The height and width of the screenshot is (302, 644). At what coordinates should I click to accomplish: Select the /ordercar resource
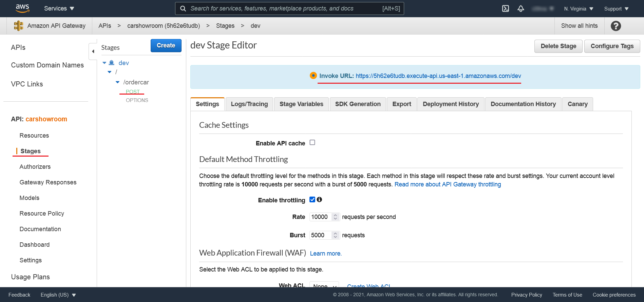[x=136, y=82]
